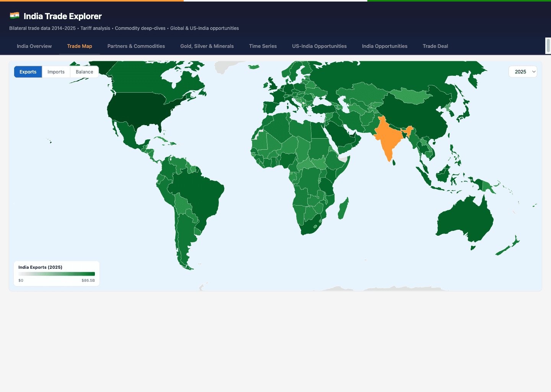Keep Exports view active by clicking Exports
551x392 pixels.
click(x=28, y=72)
